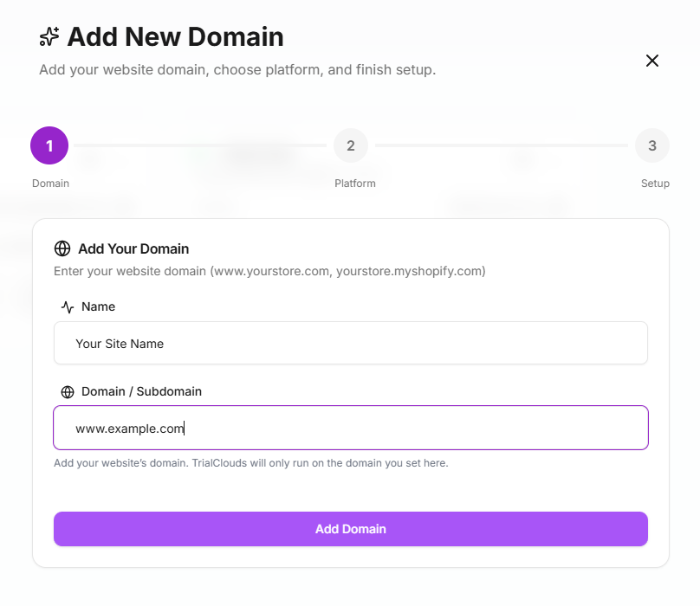Select step 1 purple circle

point(49,145)
